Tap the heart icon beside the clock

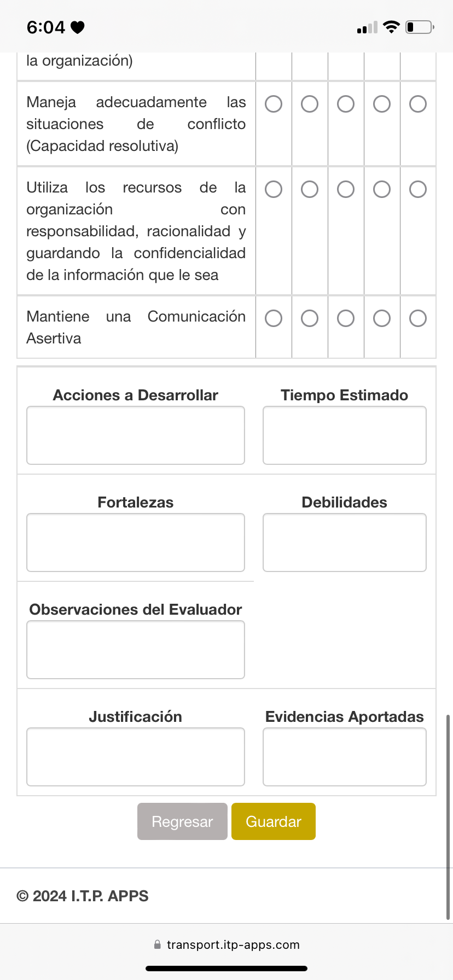click(x=78, y=27)
